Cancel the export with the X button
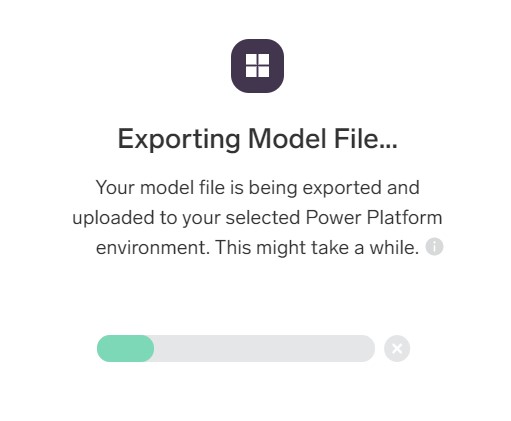511x421 pixels. [x=397, y=348]
